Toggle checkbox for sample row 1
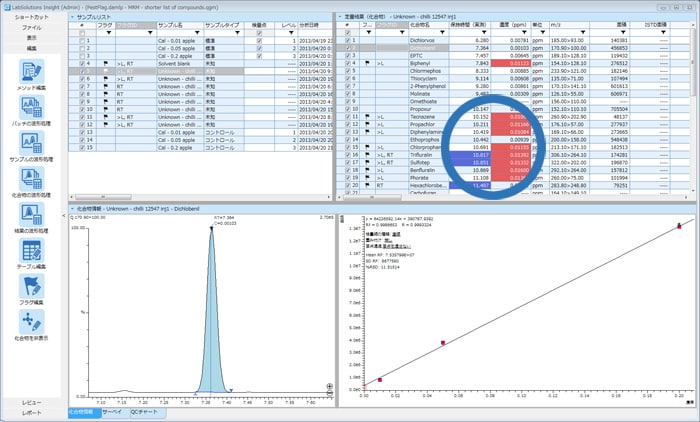Viewport: 700px width, 422px height. 82,41
